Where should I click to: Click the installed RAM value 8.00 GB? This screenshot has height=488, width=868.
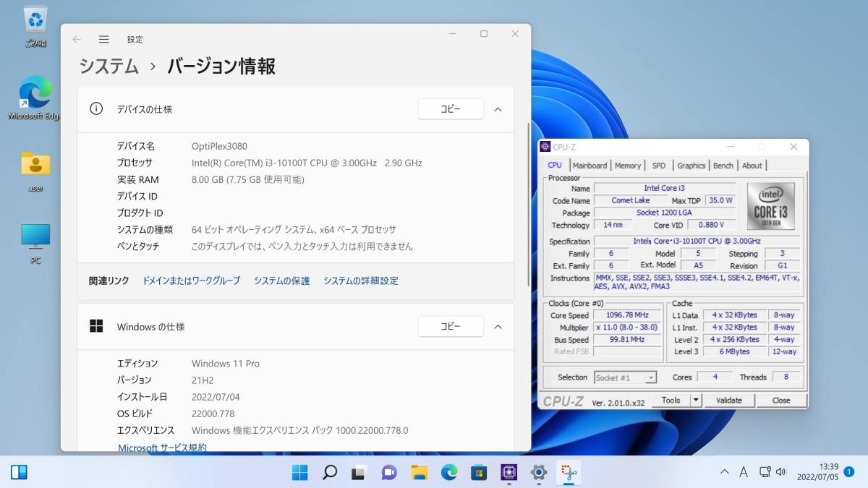[x=247, y=179]
